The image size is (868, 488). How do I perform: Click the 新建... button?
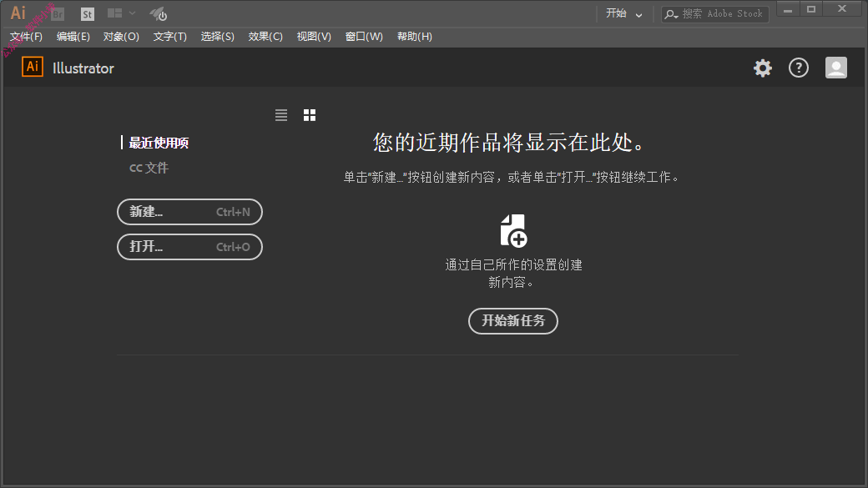190,212
